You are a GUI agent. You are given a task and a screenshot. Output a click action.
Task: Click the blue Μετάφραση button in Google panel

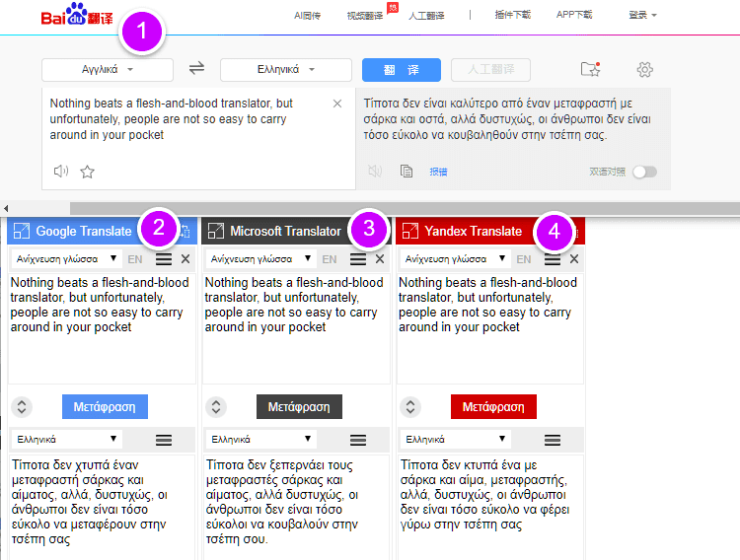105,406
